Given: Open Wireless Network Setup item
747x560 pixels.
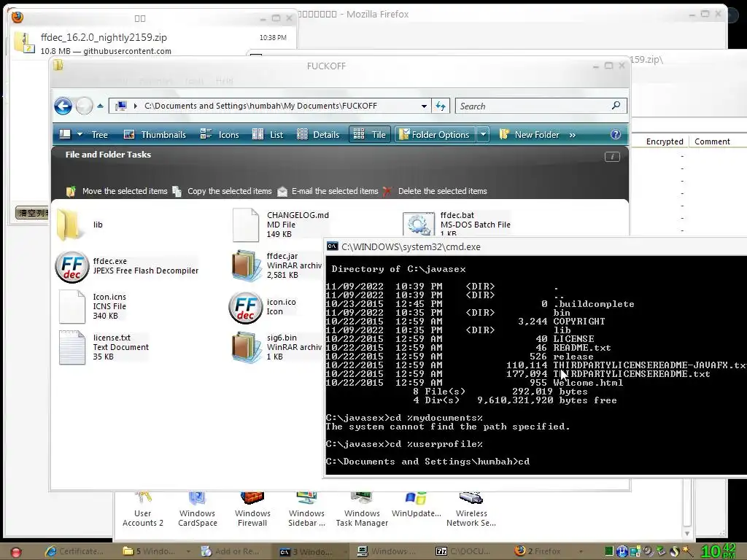Looking at the screenshot, I should pyautogui.click(x=471, y=510).
